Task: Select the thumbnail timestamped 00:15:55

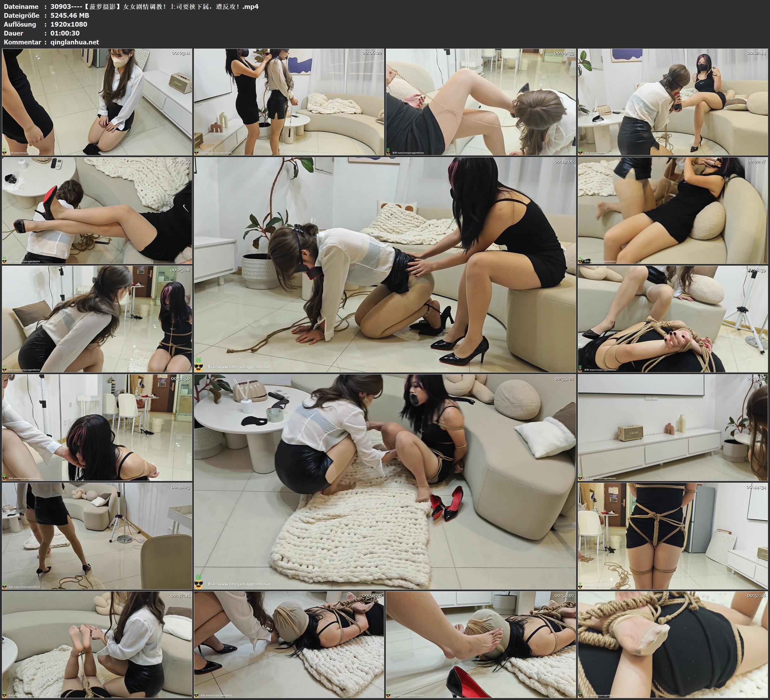Action: point(97,210)
